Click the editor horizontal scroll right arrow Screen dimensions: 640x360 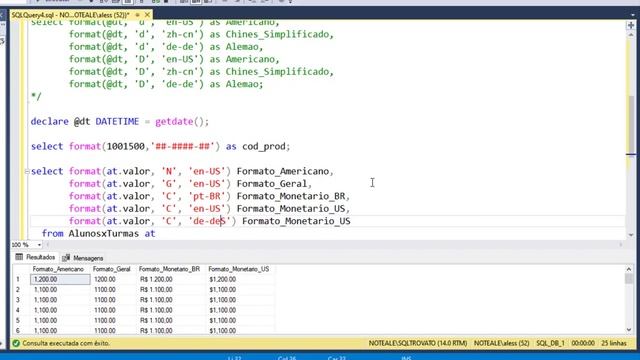621,245
